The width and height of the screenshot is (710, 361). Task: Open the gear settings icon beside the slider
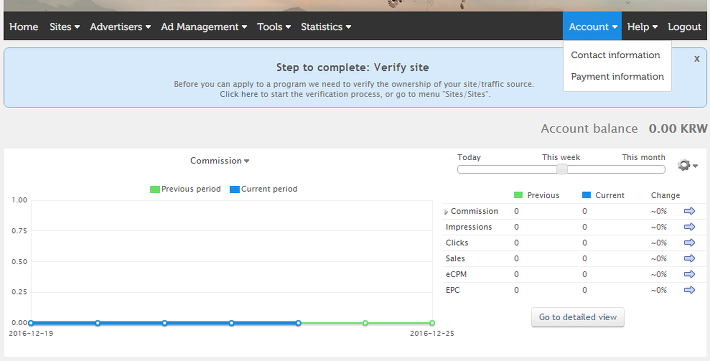[x=687, y=165]
